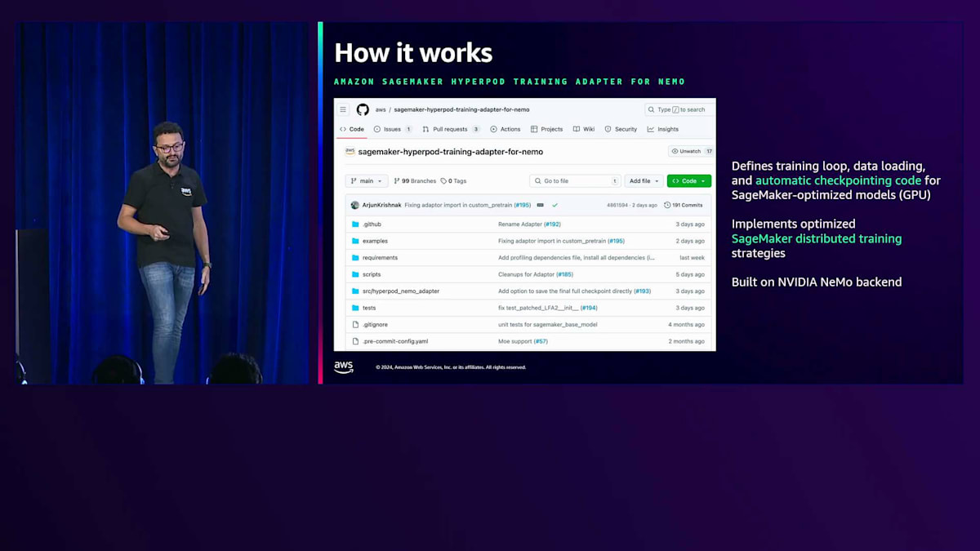The width and height of the screenshot is (980, 551).
Task: Open the Security tab
Action: click(621, 129)
